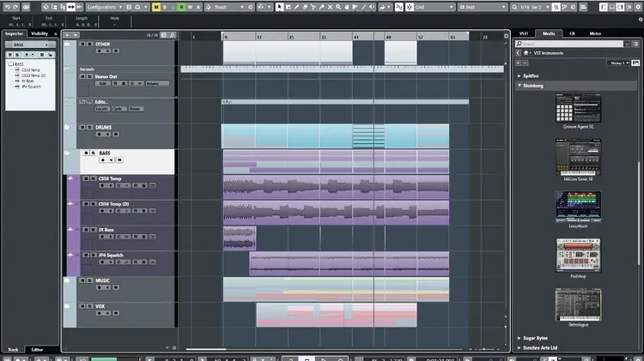Image resolution: width=644 pixels, height=361 pixels.
Task: Click the MUSIC folder track icon
Action: 68,280
